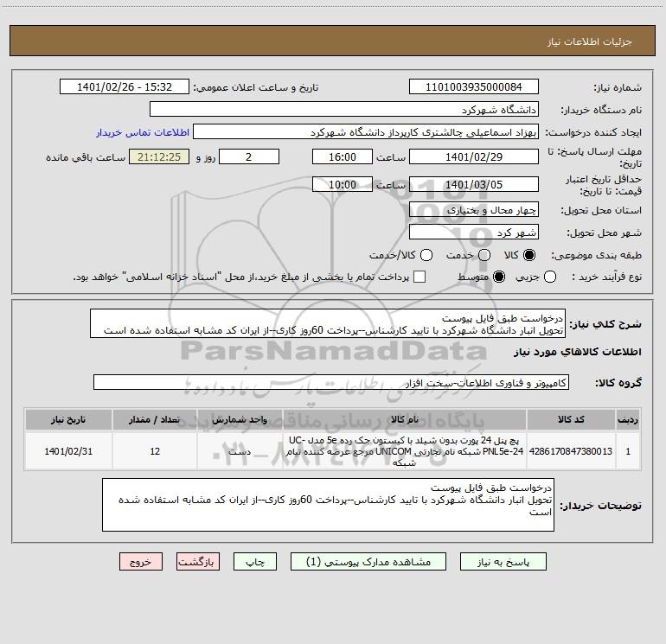Click the price validity date 1401/03/05
The height and width of the screenshot is (644, 666).
pyautogui.click(x=474, y=184)
